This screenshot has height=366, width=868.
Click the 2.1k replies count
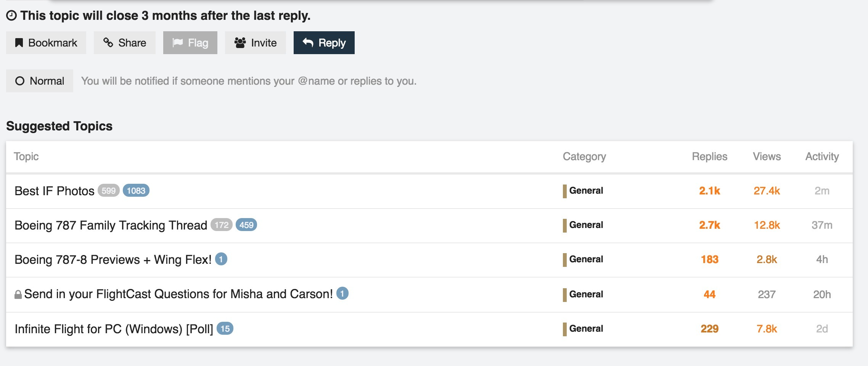709,191
